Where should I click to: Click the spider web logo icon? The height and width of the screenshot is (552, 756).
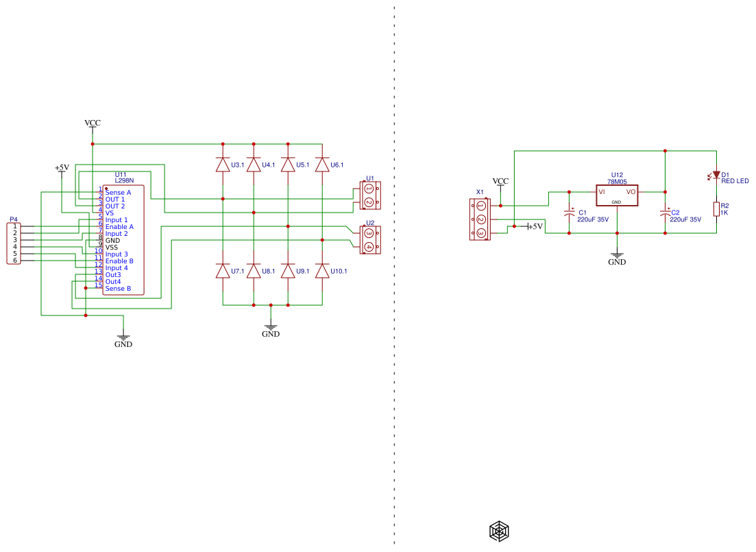pyautogui.click(x=499, y=531)
